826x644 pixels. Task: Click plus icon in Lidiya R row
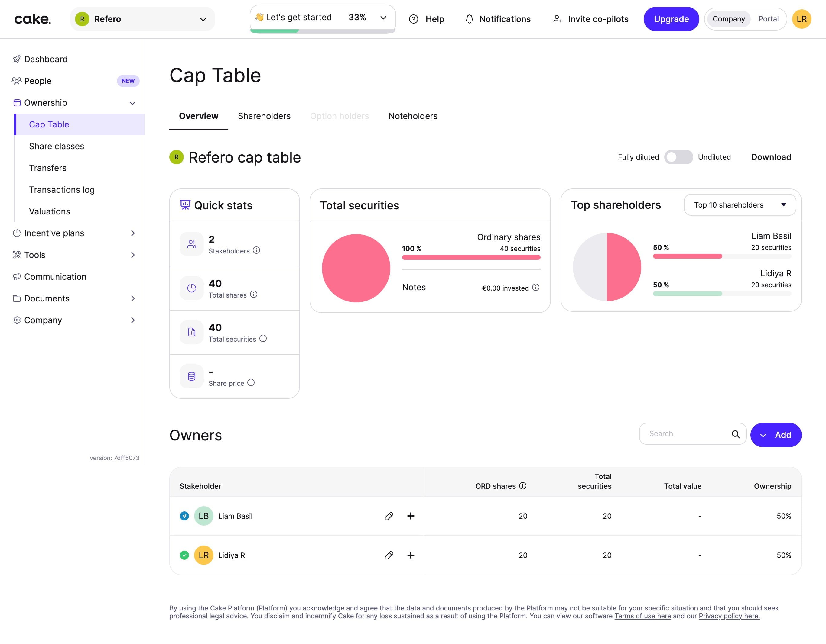(x=411, y=555)
